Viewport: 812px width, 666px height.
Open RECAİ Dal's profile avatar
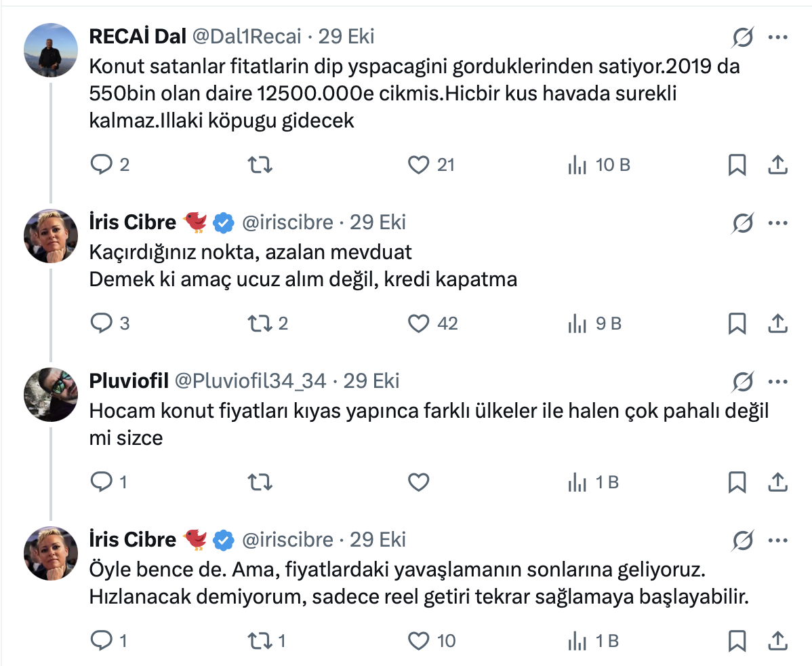pyautogui.click(x=51, y=50)
